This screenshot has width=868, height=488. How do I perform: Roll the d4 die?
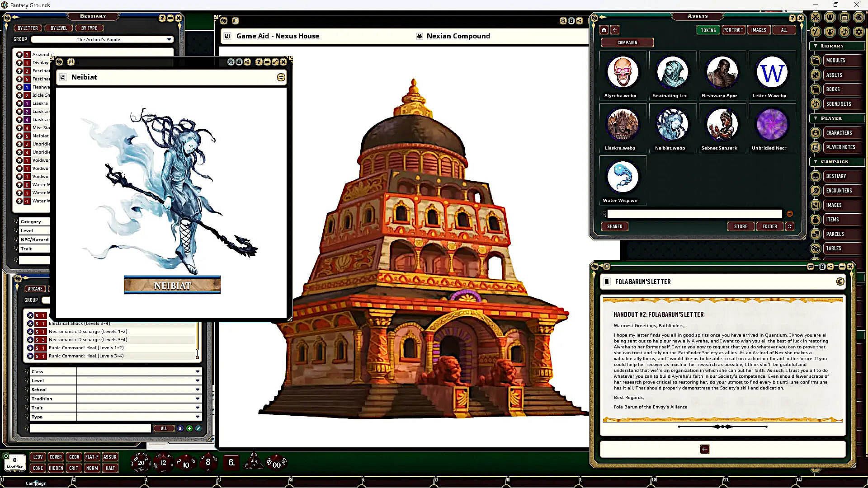254,461
